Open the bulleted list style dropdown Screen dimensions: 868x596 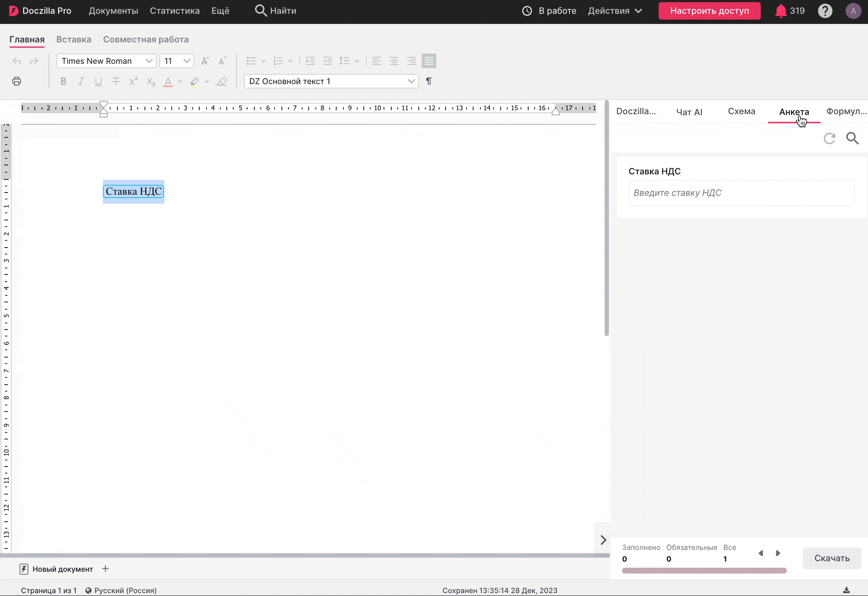[x=263, y=61]
